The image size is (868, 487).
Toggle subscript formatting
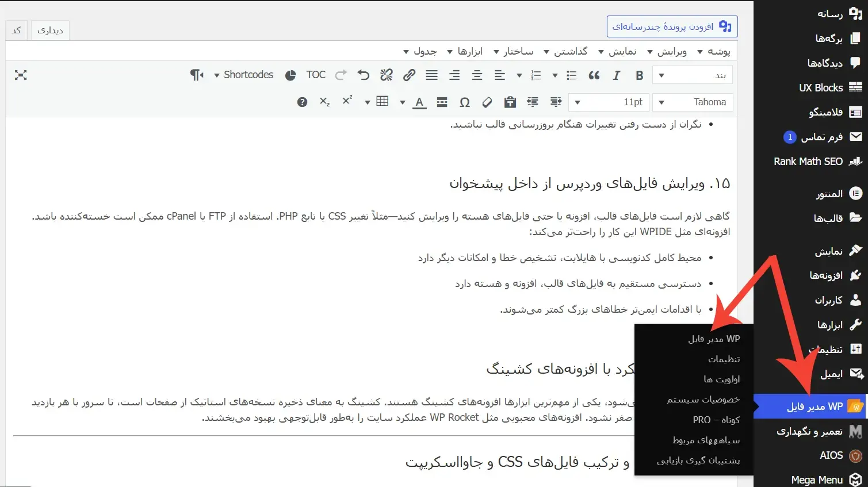324,102
